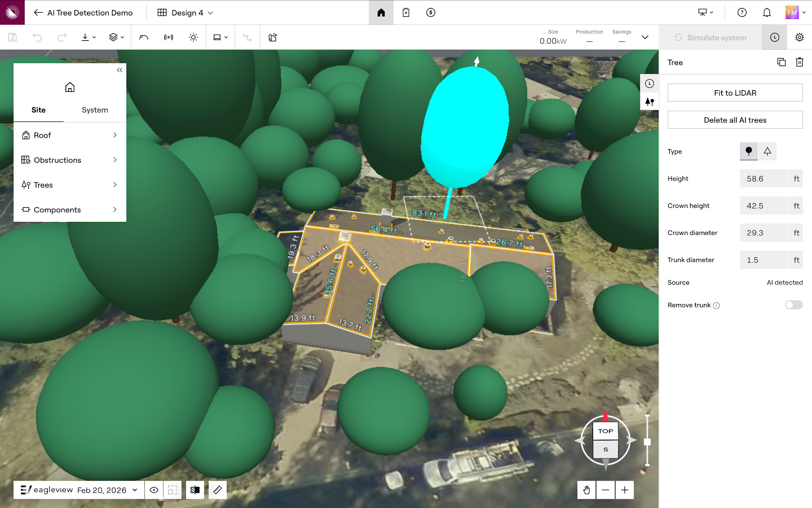Toggle the Remove trunk switch
This screenshot has height=508, width=812.
[794, 305]
